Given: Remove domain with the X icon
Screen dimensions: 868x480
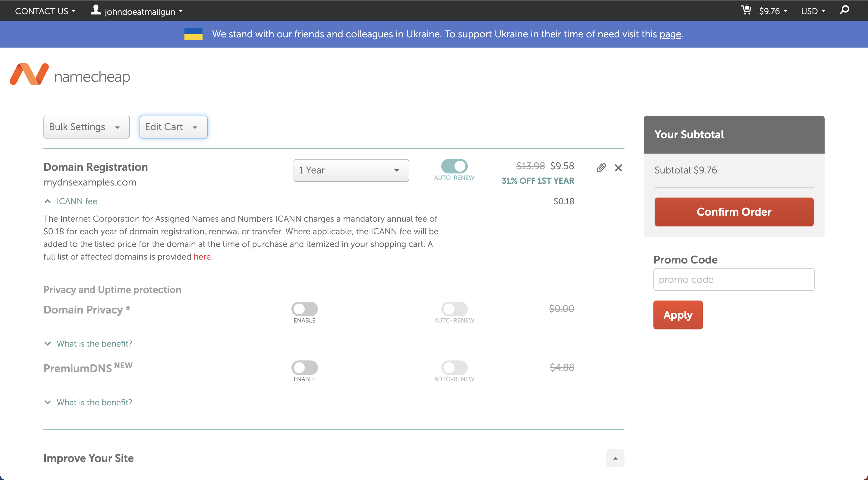Looking at the screenshot, I should [x=618, y=168].
